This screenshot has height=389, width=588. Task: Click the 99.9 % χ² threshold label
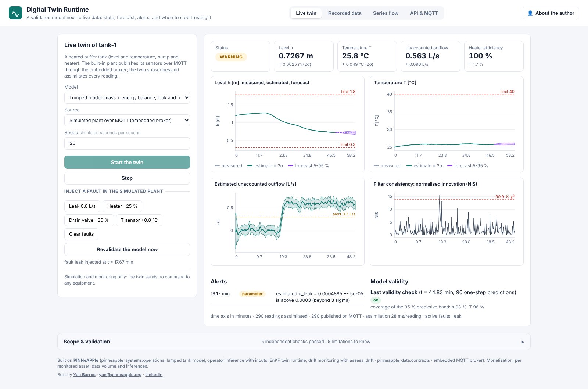click(505, 197)
